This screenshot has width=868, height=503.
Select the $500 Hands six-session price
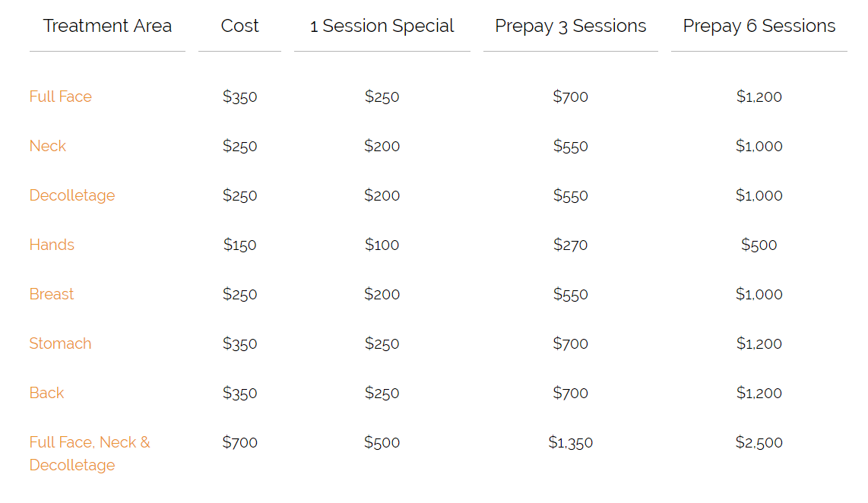pyautogui.click(x=759, y=245)
